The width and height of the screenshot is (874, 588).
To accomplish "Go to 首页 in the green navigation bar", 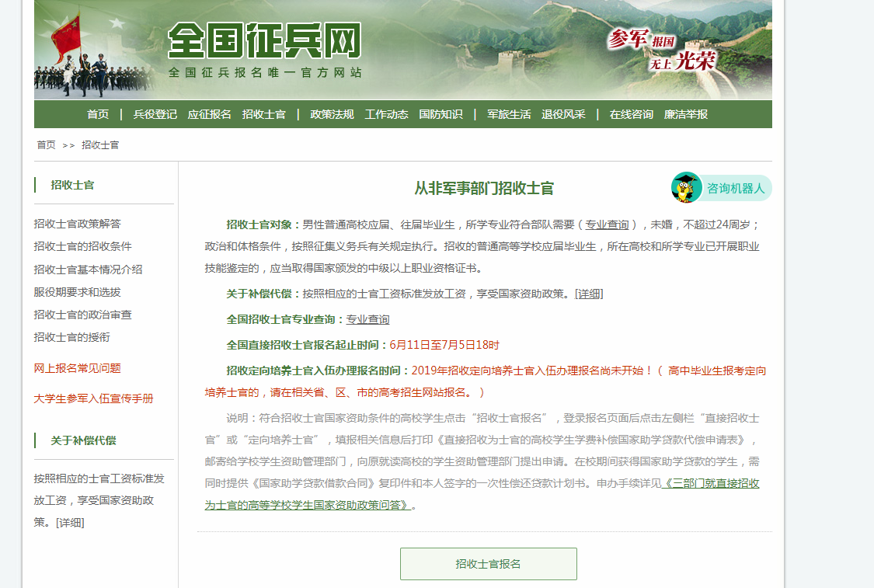I will click(x=98, y=114).
